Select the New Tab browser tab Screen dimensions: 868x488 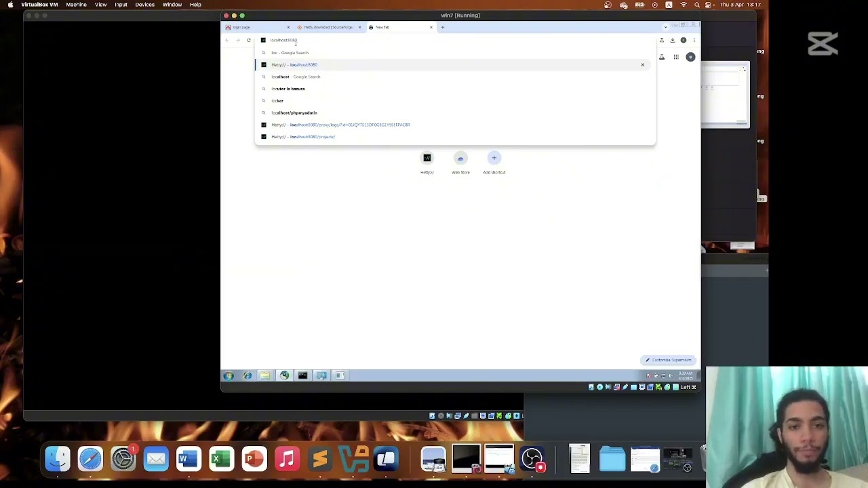coord(400,27)
